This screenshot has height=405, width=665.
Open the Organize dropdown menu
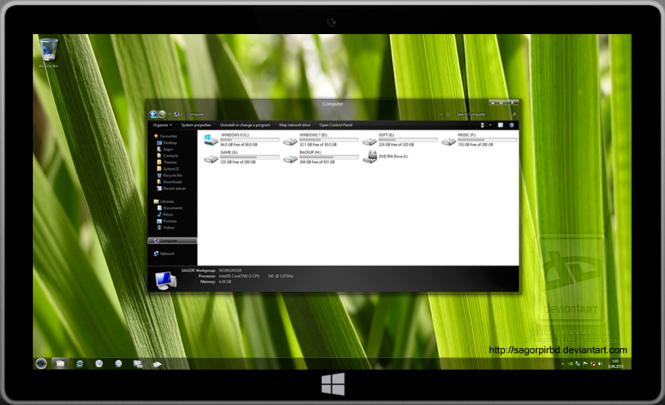click(x=162, y=125)
